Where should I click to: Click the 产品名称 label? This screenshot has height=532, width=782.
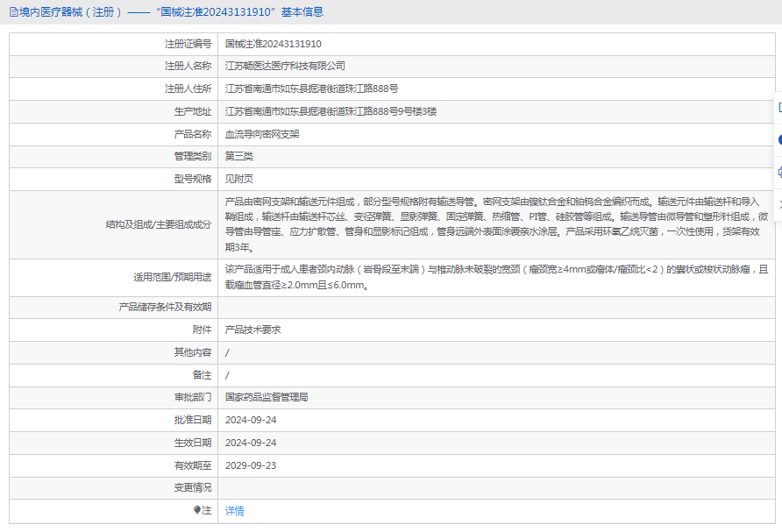[193, 134]
